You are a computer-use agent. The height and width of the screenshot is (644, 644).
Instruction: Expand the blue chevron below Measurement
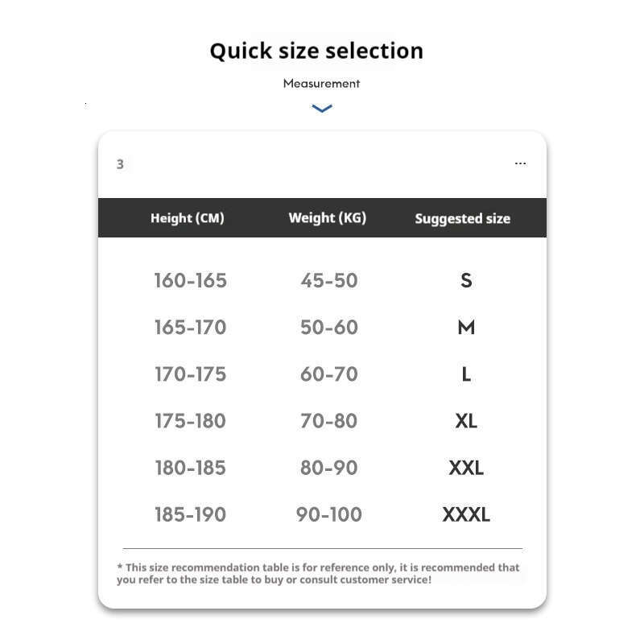pos(322,109)
